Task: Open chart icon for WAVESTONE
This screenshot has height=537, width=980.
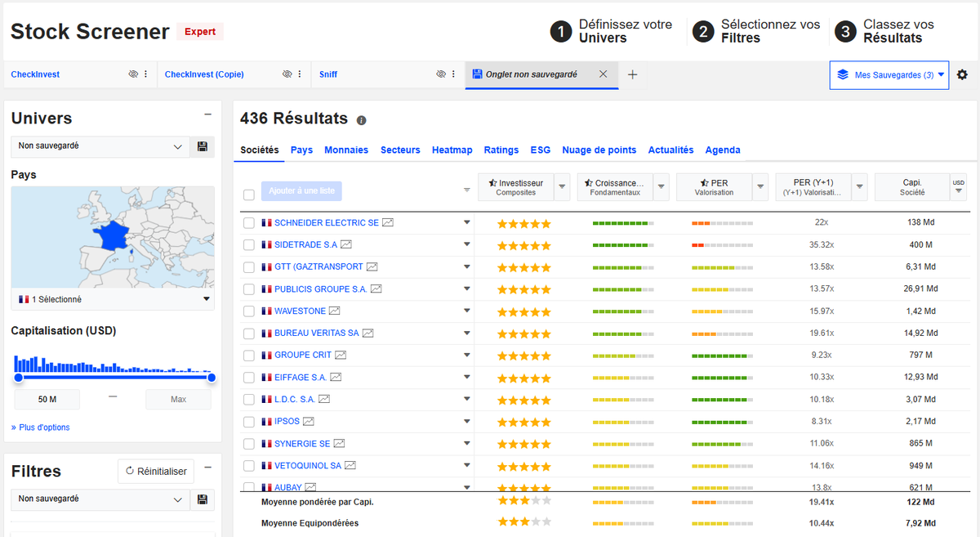Action: [x=334, y=311]
